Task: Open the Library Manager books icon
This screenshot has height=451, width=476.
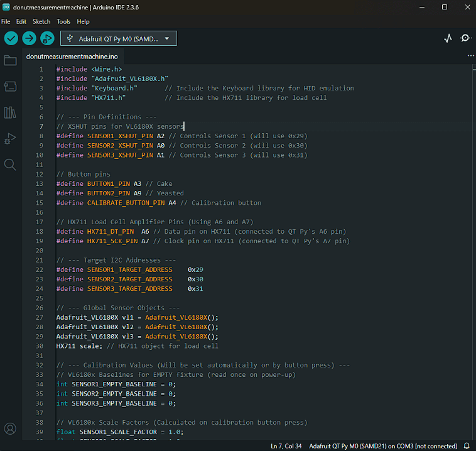Action: coord(10,112)
